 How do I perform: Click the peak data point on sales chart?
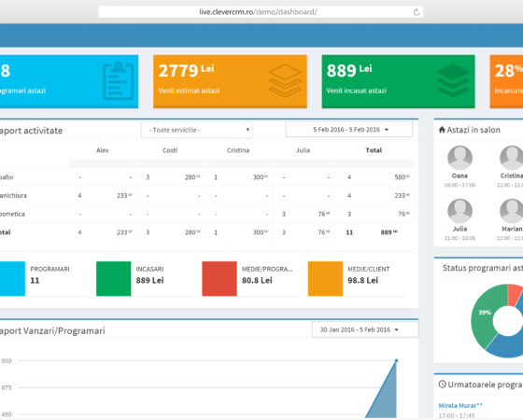[396, 360]
